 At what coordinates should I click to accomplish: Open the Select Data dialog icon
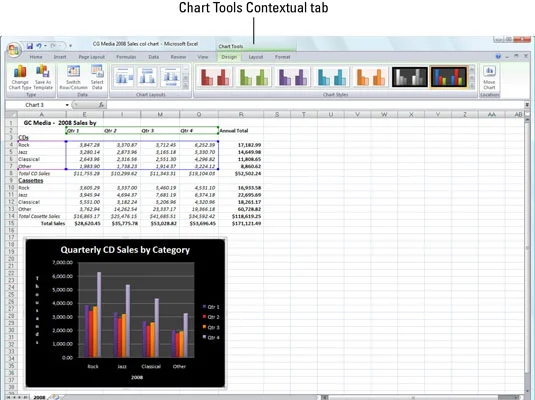tap(97, 71)
